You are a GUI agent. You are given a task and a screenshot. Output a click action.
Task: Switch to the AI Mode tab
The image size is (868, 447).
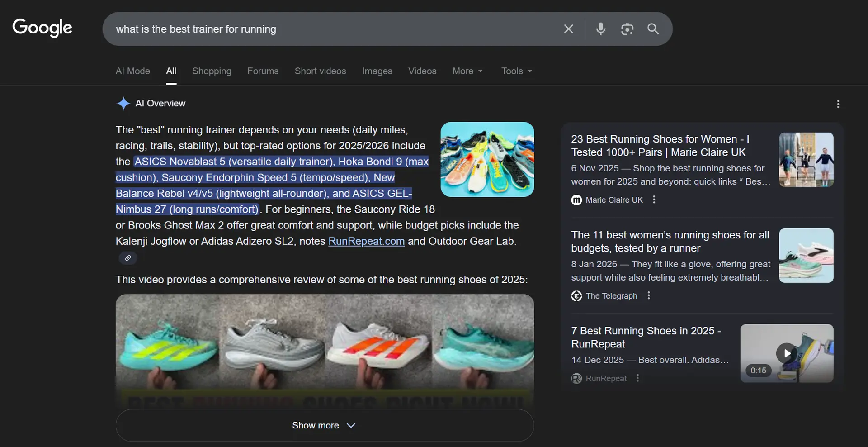coord(132,71)
